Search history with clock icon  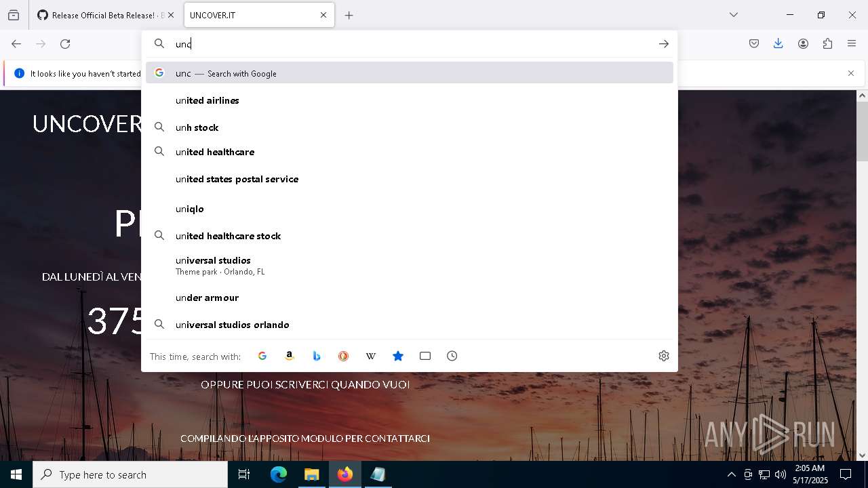452,356
